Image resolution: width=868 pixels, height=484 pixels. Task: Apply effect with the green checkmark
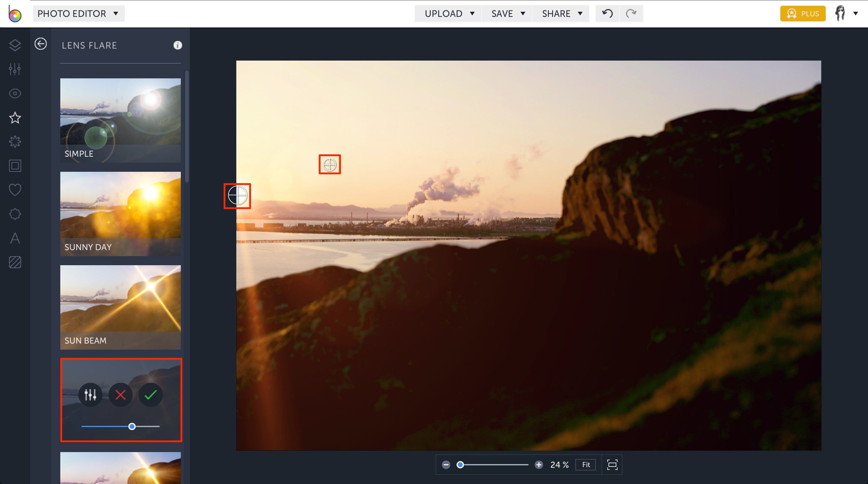[151, 394]
